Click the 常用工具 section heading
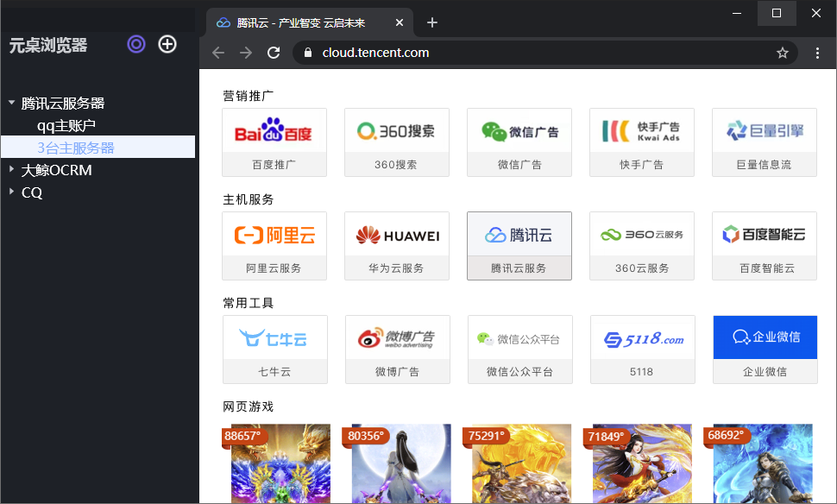Screen dimensions: 837x504 249,303
